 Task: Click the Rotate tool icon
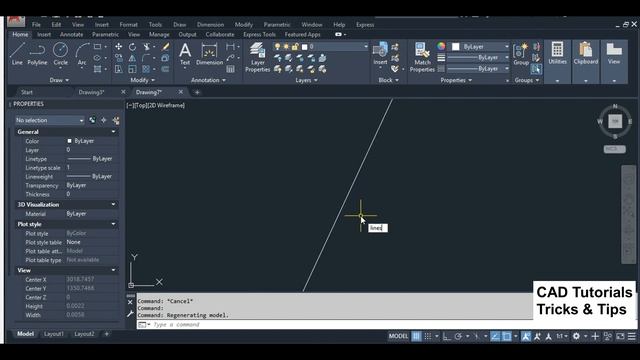(x=132, y=47)
